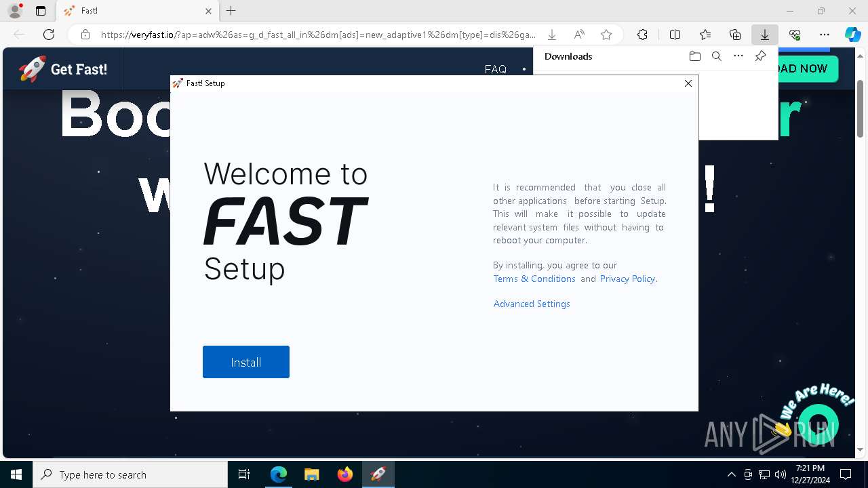Open the Tab actions menu icon
Viewport: 868px width, 488px height.
[41, 11]
